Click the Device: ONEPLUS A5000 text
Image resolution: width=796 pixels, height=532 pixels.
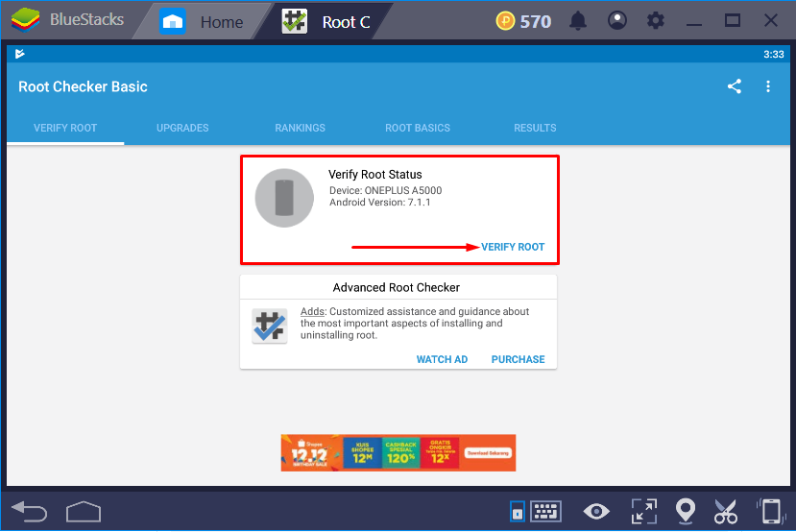tap(386, 190)
